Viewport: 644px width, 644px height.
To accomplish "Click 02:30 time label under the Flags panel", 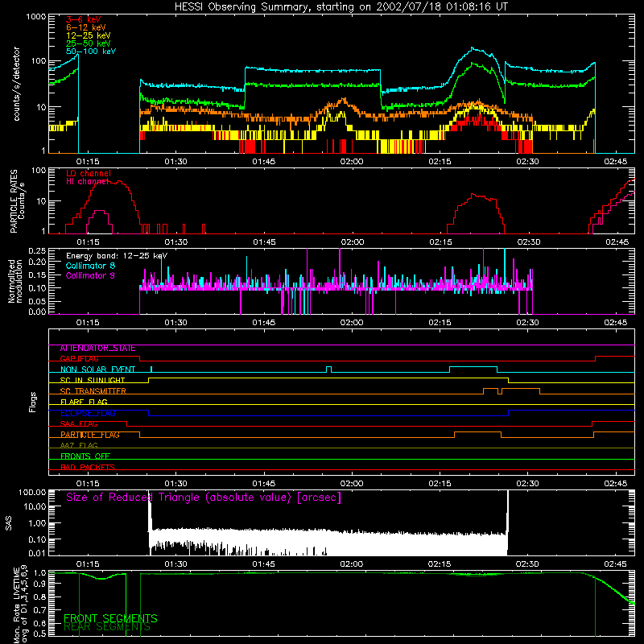I will pyautogui.click(x=528, y=484).
